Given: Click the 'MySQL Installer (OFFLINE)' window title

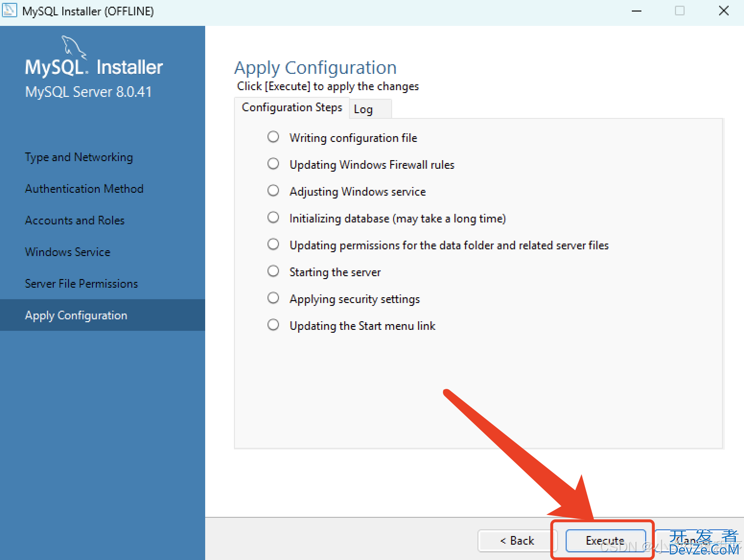Looking at the screenshot, I should point(88,11).
